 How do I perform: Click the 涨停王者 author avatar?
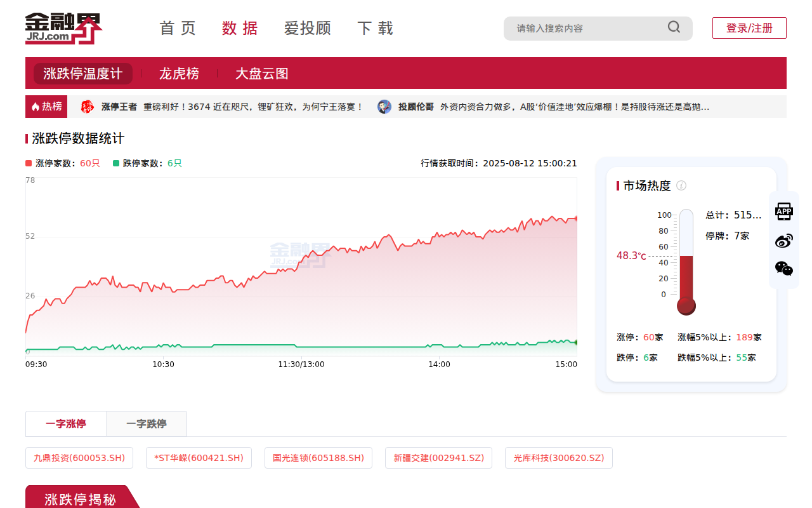[88, 107]
